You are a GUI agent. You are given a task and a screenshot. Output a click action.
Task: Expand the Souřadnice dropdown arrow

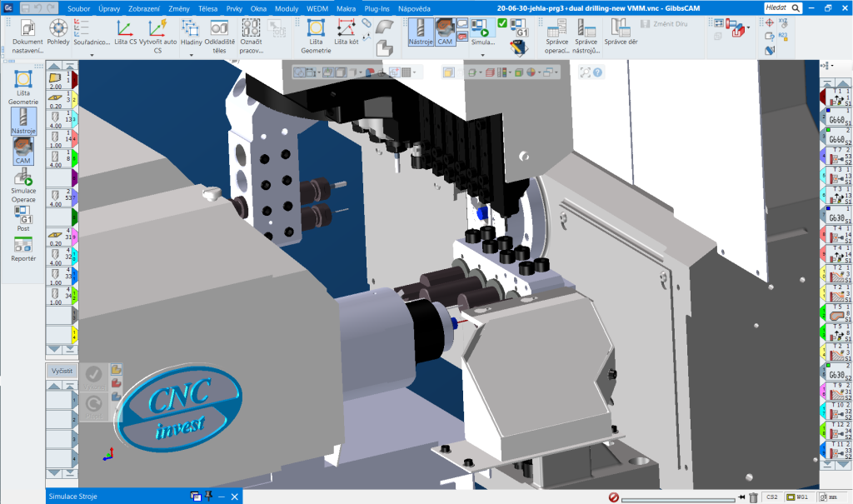[92, 55]
